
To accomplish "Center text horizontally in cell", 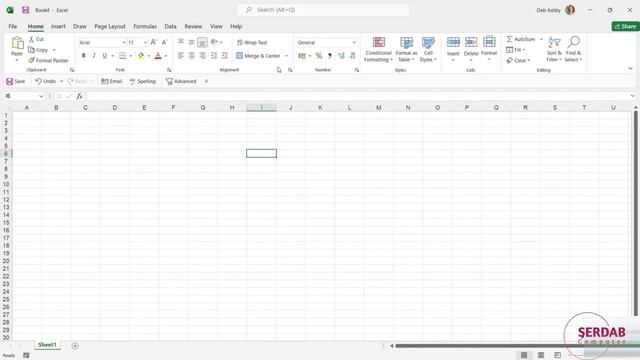I will [x=191, y=56].
